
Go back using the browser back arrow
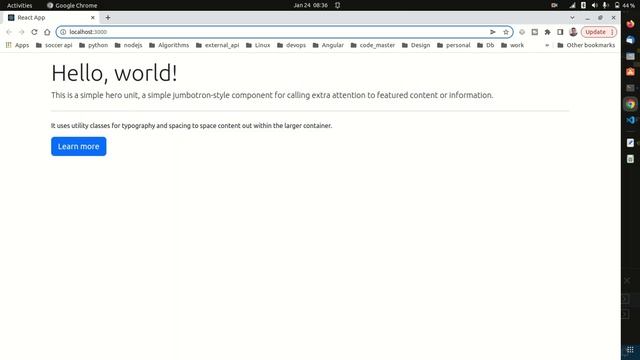[x=9, y=32]
